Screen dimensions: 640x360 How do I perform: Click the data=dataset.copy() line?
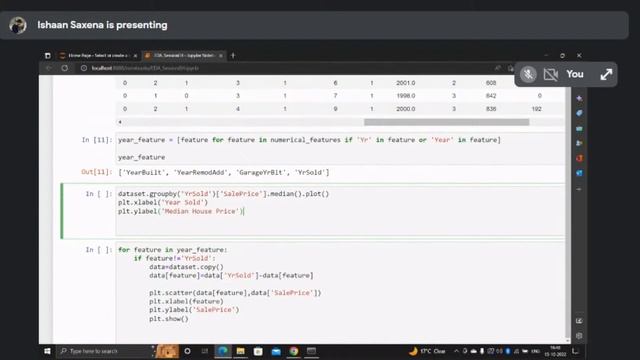(x=186, y=267)
